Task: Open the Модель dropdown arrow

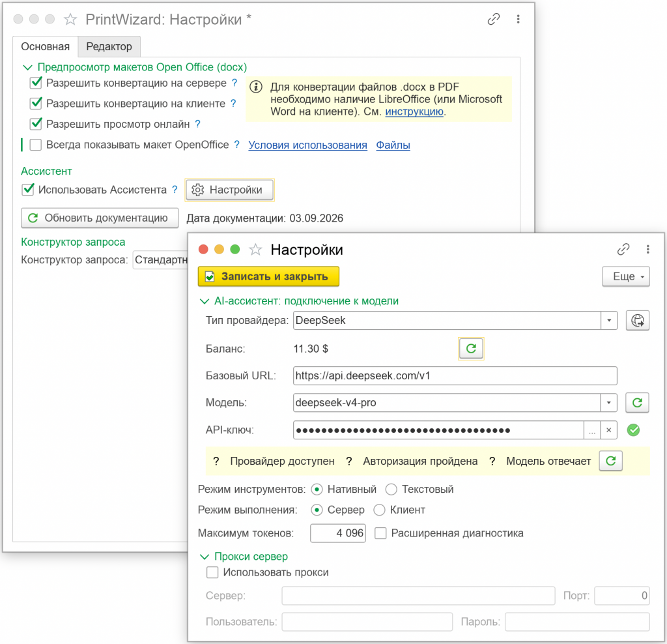Action: [609, 403]
